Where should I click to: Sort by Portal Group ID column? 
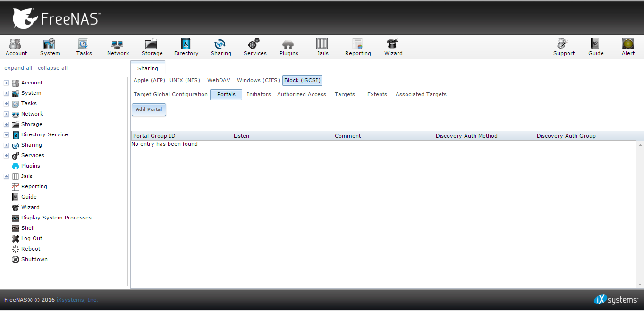(181, 136)
